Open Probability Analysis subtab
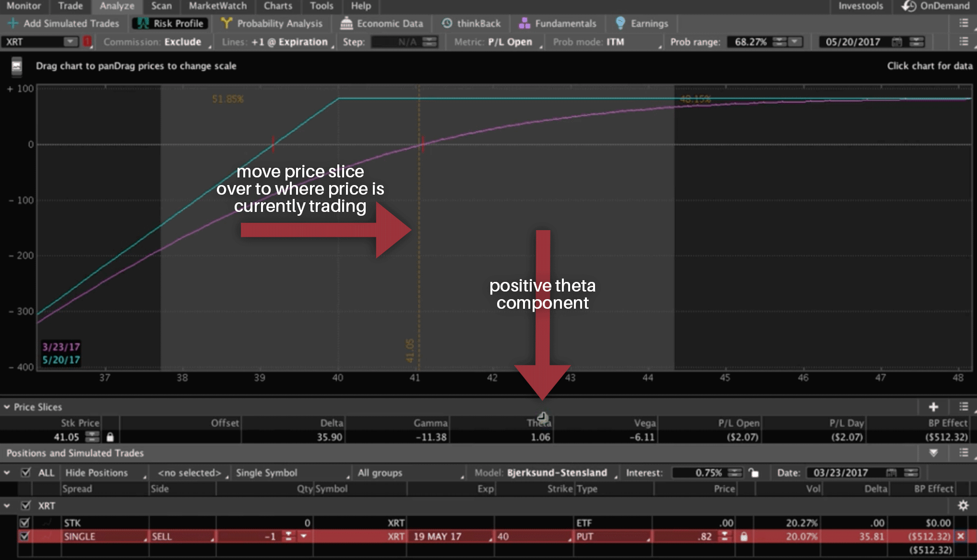977x560 pixels. (x=272, y=23)
